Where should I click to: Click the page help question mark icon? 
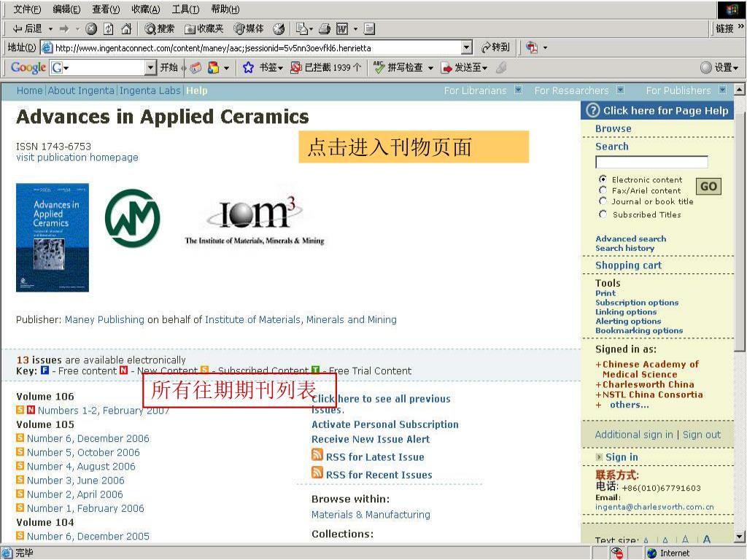(x=592, y=111)
